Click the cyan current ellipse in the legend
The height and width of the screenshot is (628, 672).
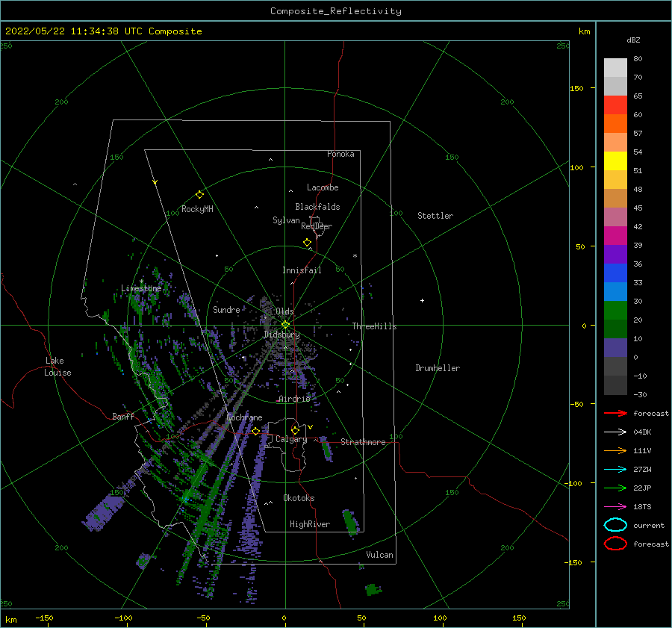615,525
